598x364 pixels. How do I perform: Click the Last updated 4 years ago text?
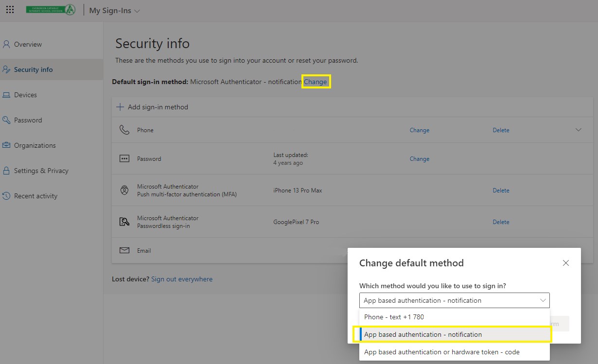tap(291, 159)
